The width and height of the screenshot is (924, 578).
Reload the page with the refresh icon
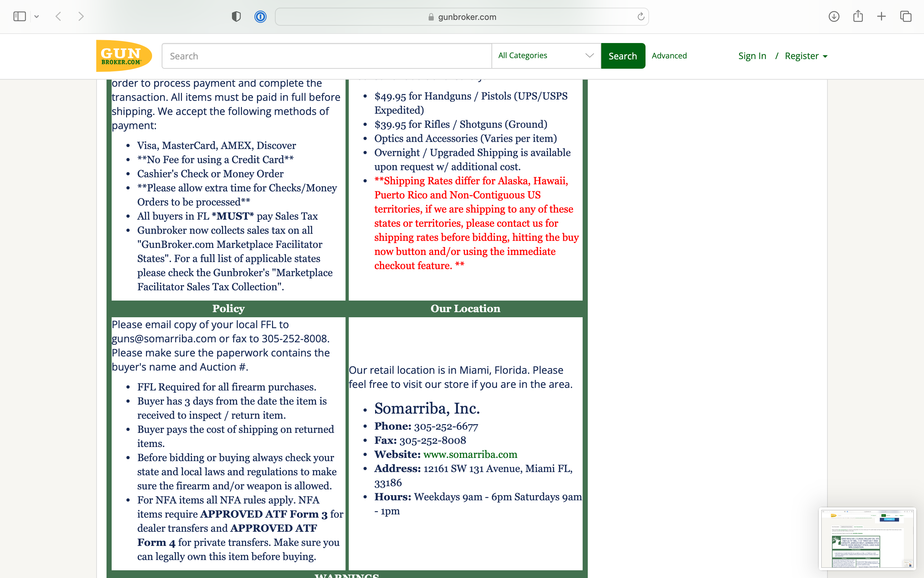641,16
